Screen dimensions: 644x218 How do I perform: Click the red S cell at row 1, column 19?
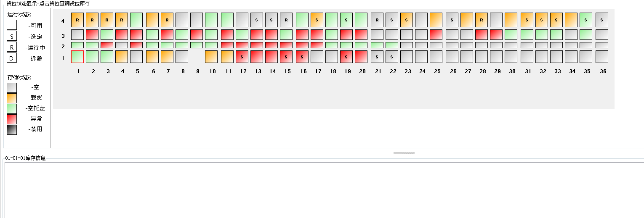[x=346, y=57]
